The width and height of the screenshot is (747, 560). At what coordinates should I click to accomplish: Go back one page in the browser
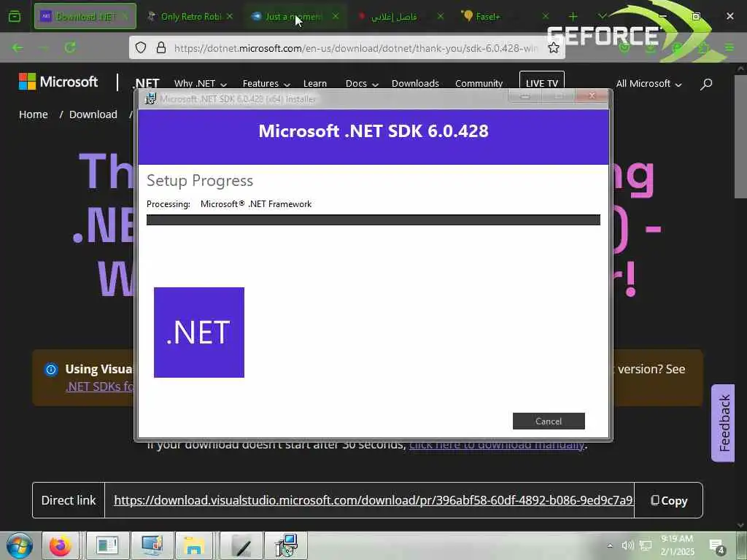(18, 47)
